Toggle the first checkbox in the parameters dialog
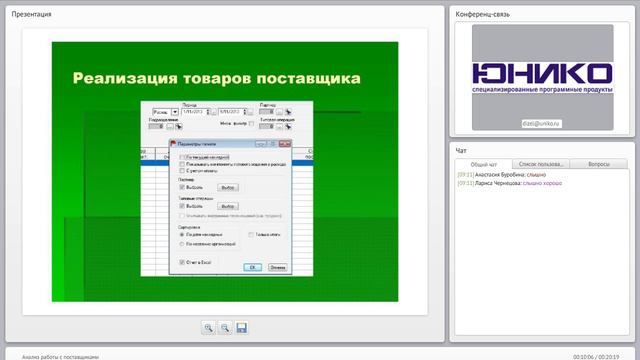640x360 pixels. (x=182, y=157)
